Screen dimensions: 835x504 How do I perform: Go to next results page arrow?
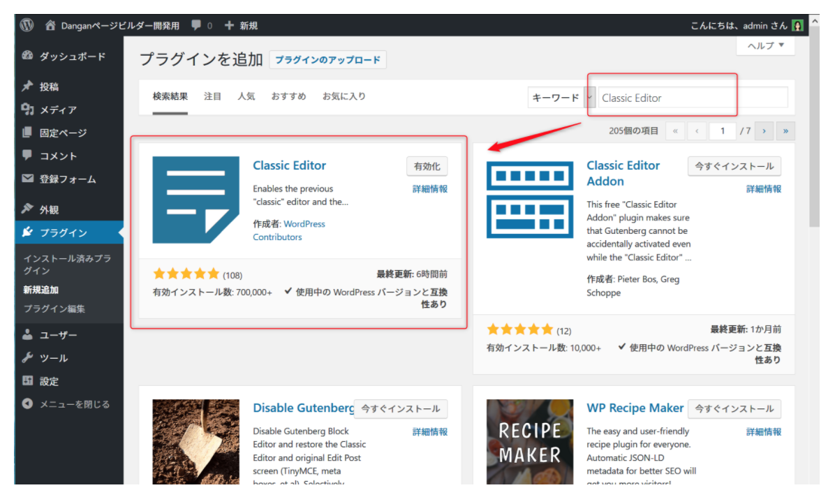765,131
